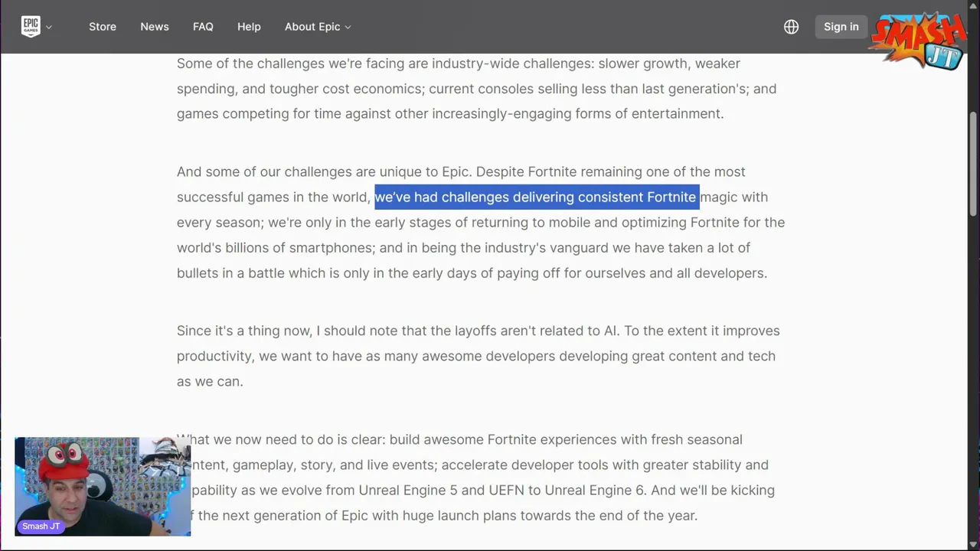Go to the News section
The image size is (980, 551).
[155, 27]
